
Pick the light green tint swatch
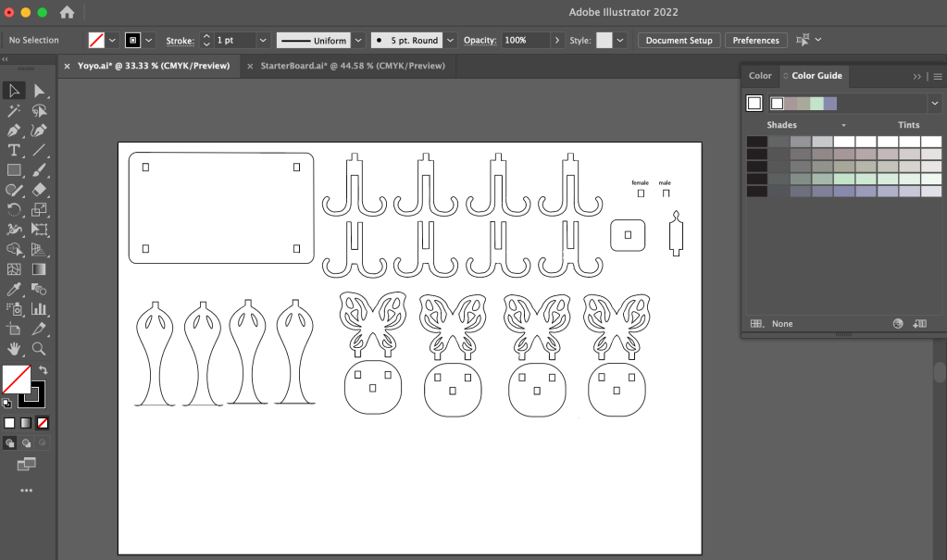click(866, 179)
